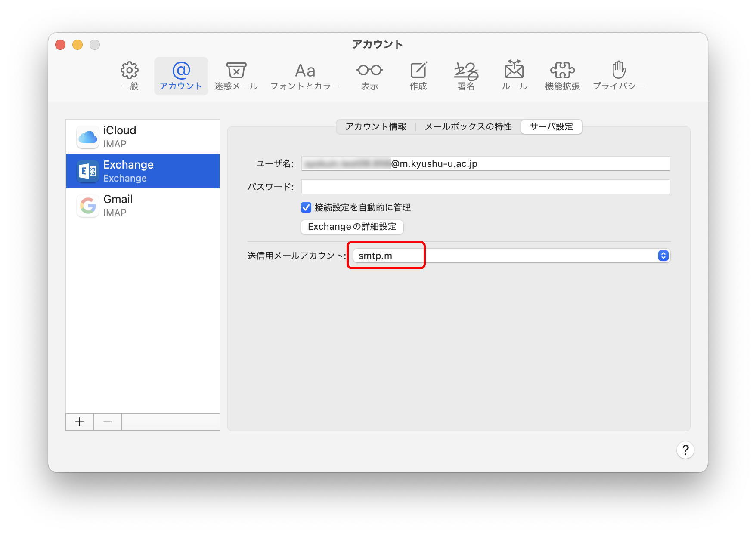Open フォントとカラー settings
This screenshot has width=756, height=536.
click(305, 77)
